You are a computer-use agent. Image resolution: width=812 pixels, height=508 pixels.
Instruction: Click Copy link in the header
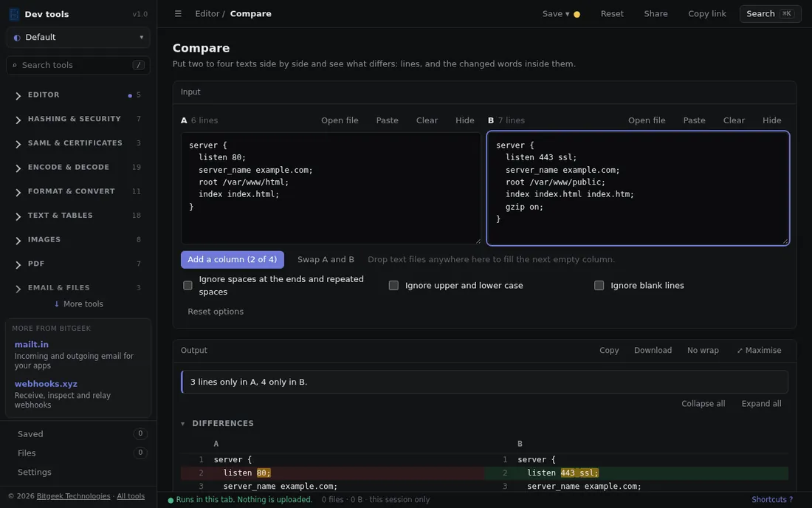pyautogui.click(x=707, y=14)
